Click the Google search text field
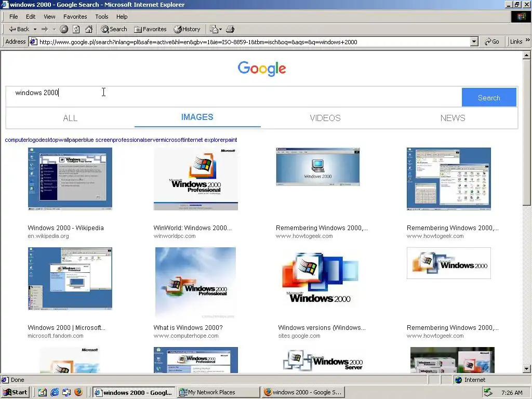Viewport: 532px width, 399px height. coord(234,96)
